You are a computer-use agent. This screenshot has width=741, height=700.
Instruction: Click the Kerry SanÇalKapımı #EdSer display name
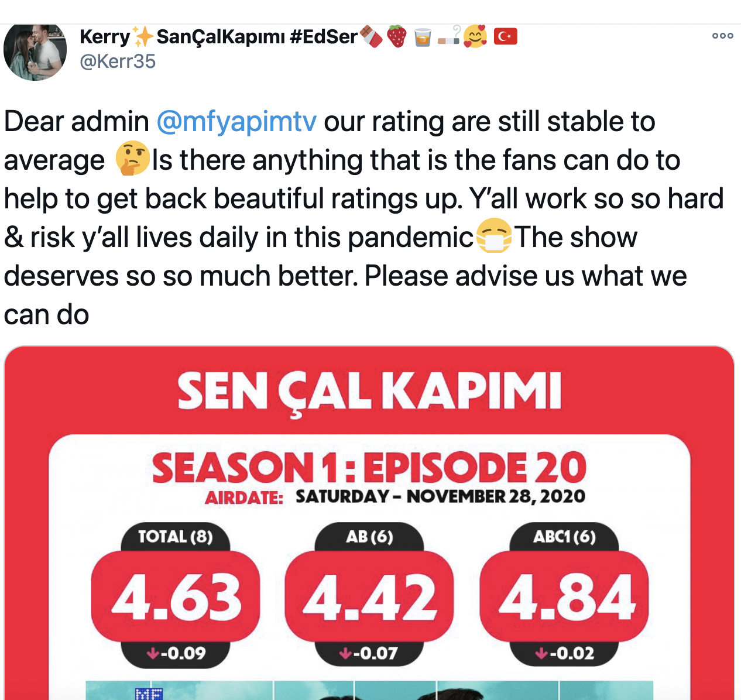[x=218, y=37]
